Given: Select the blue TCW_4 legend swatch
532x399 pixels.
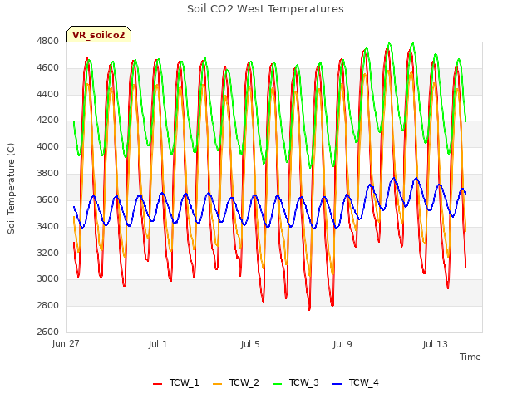Looking at the screenshot, I should (337, 384).
